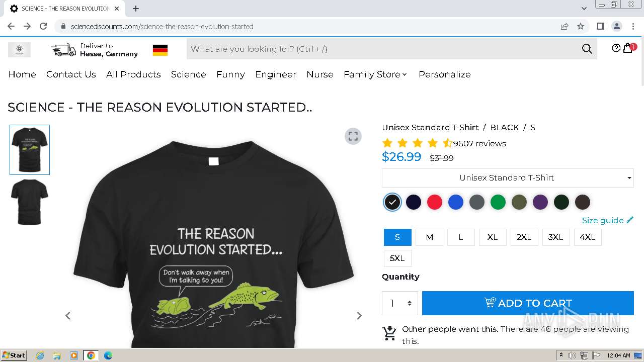644x362 pixels.
Task: Adjust the quantity stepper arrows
Action: (410, 303)
